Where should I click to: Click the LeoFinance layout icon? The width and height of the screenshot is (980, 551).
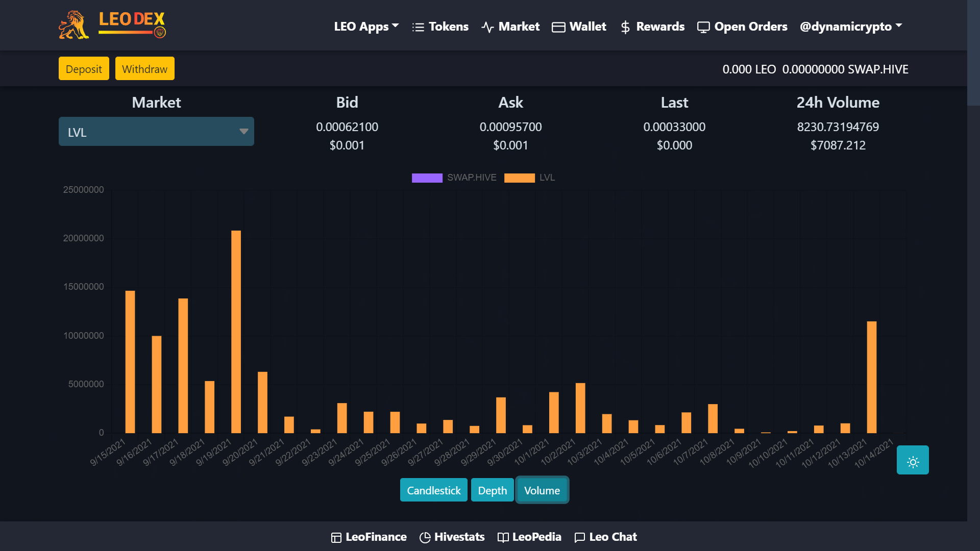pos(336,537)
